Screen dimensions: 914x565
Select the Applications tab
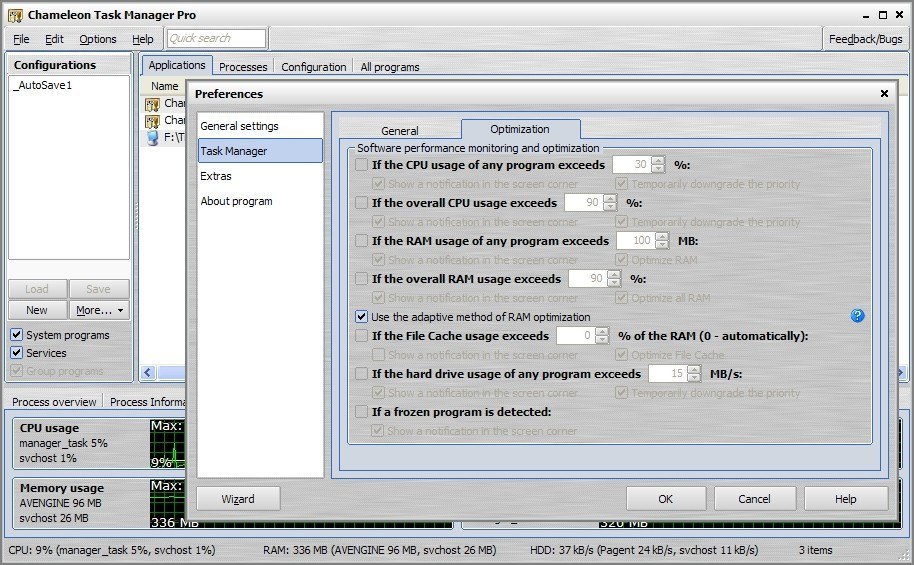tap(177, 65)
